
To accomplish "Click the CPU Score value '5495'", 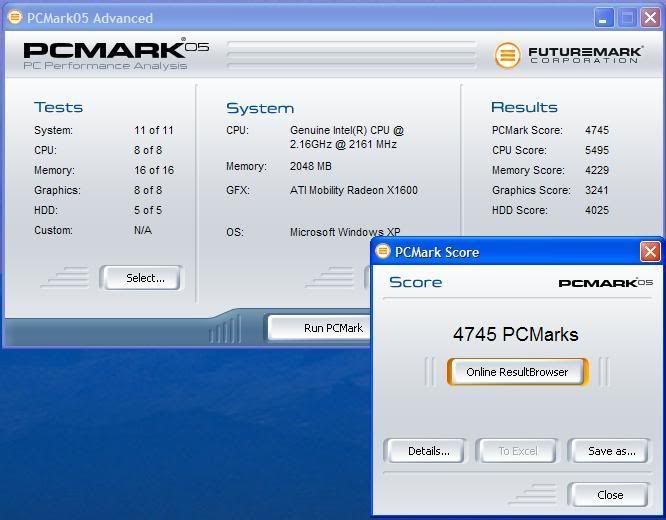I will click(x=597, y=150).
